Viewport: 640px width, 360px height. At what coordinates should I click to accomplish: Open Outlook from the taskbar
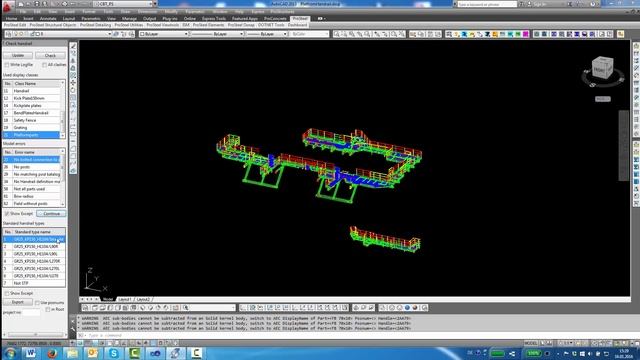(93, 353)
